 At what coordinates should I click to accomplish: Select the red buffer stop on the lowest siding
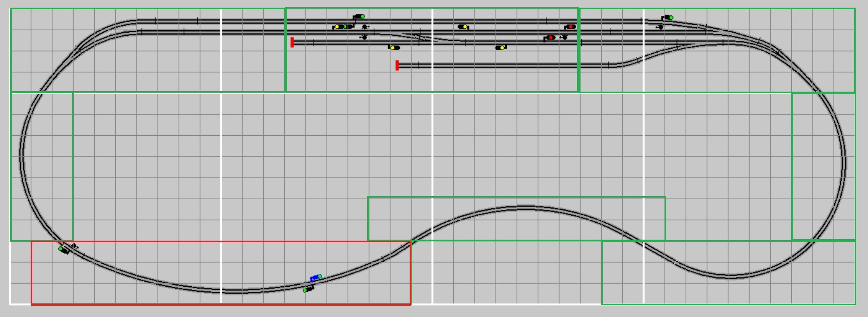pyautogui.click(x=397, y=66)
